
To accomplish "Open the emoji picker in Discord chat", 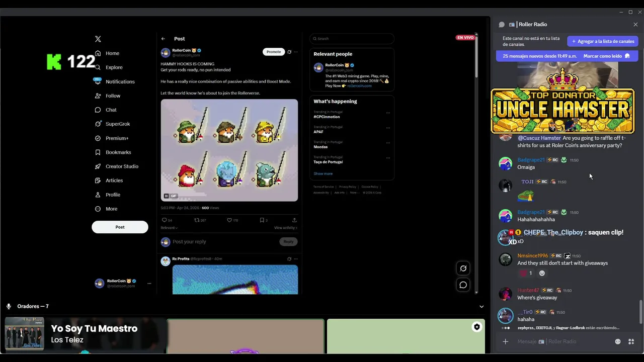I will 618,342.
